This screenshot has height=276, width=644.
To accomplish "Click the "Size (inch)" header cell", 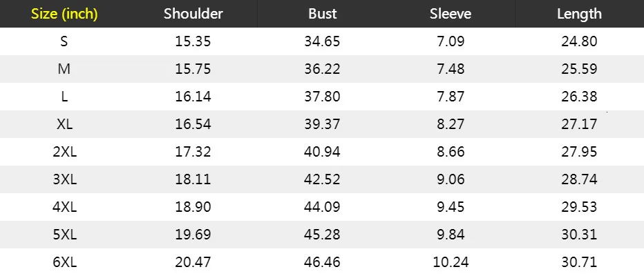I will (64, 14).
